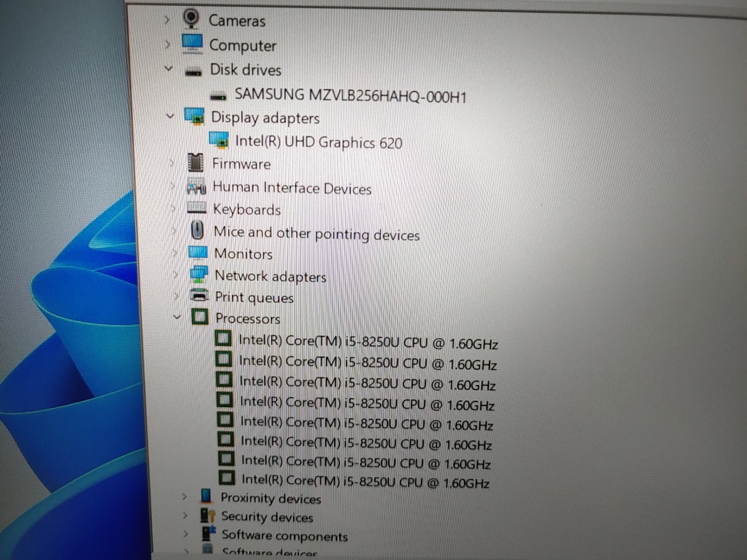747x560 pixels.
Task: Select the Processors label
Action: pos(248,318)
